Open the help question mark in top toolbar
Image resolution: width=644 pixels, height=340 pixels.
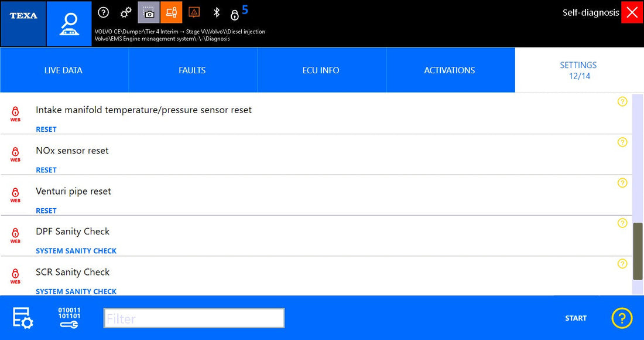pos(104,12)
